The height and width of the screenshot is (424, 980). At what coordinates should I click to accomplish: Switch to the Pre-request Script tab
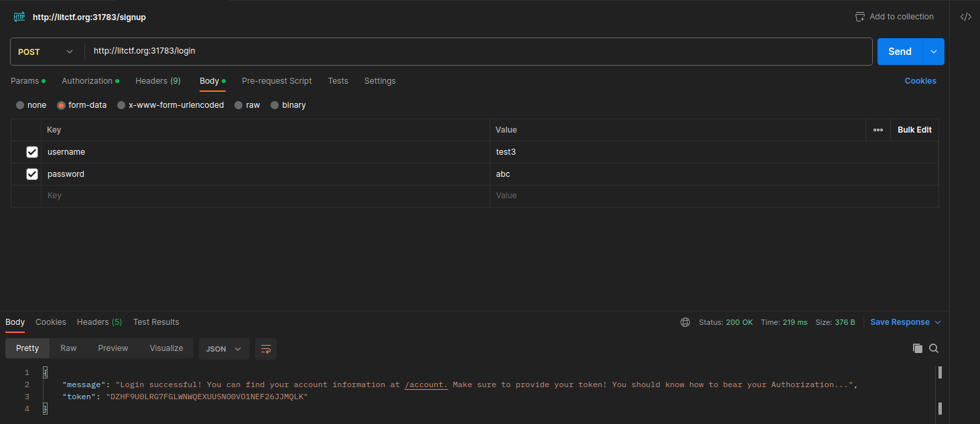click(x=277, y=81)
